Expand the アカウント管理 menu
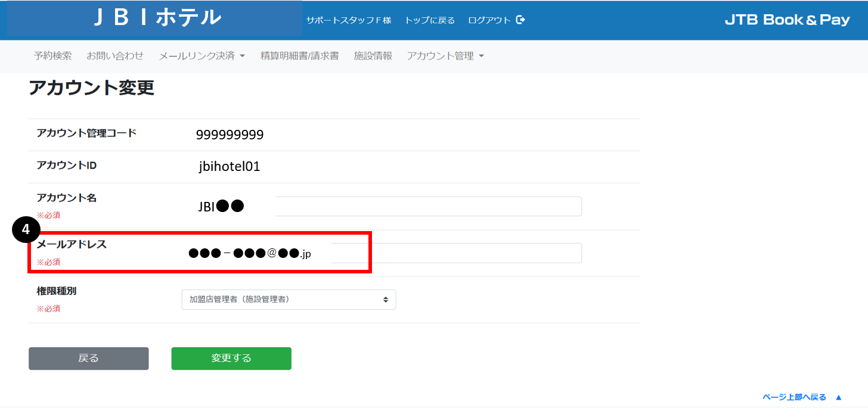868x408 pixels. 445,56
